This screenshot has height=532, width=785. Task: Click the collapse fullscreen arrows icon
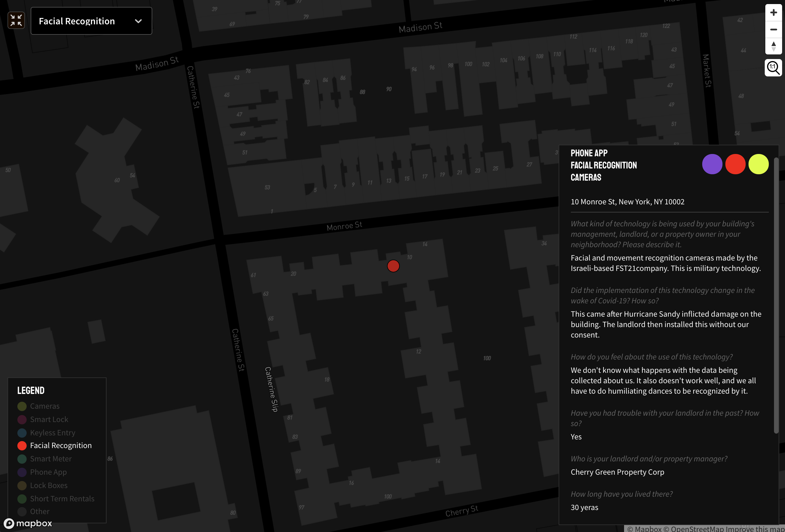16,21
